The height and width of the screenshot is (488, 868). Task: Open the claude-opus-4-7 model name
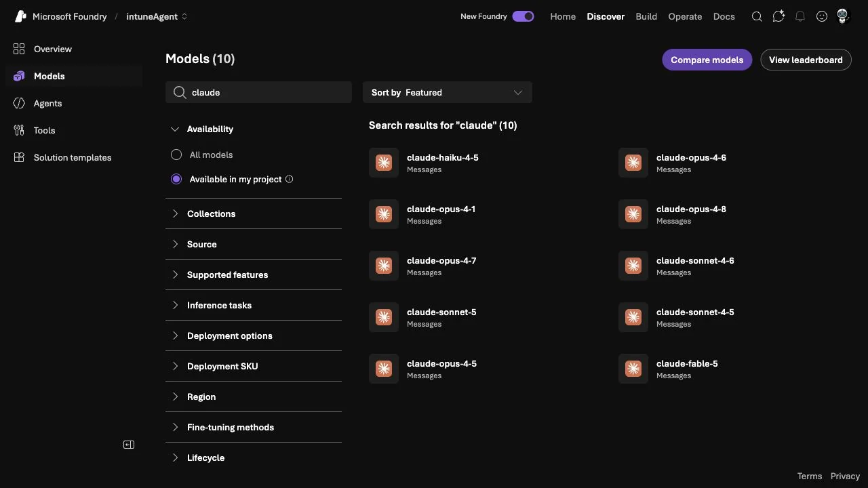click(441, 260)
